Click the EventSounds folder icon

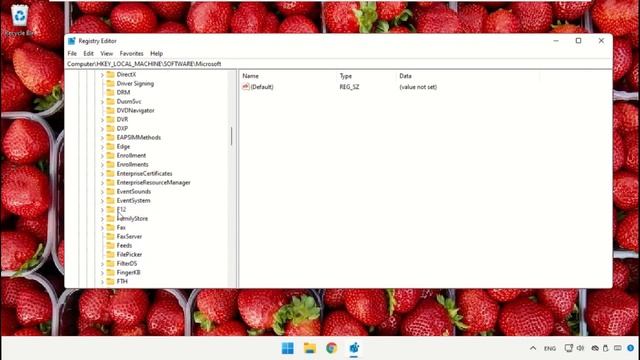110,191
